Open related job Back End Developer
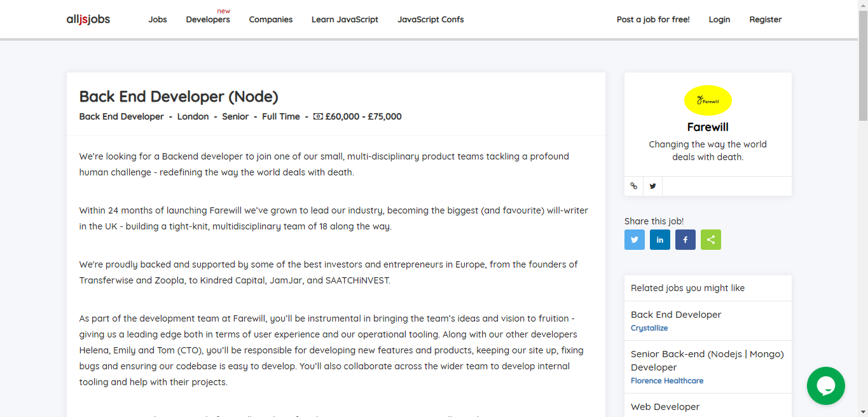 coord(676,315)
